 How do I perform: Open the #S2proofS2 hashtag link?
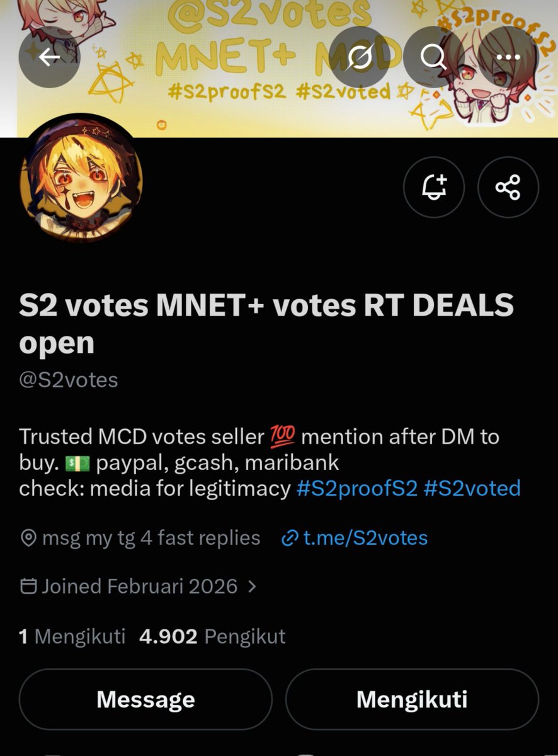tap(357, 488)
